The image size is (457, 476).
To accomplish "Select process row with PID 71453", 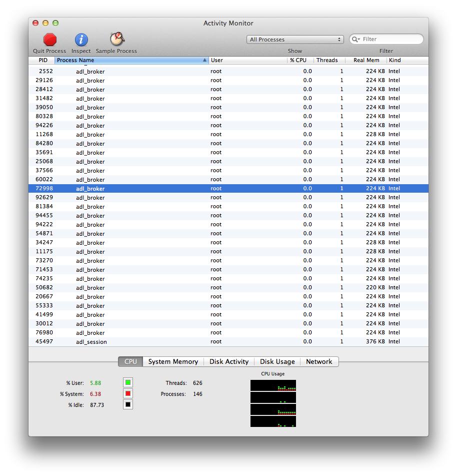I will coord(228,270).
